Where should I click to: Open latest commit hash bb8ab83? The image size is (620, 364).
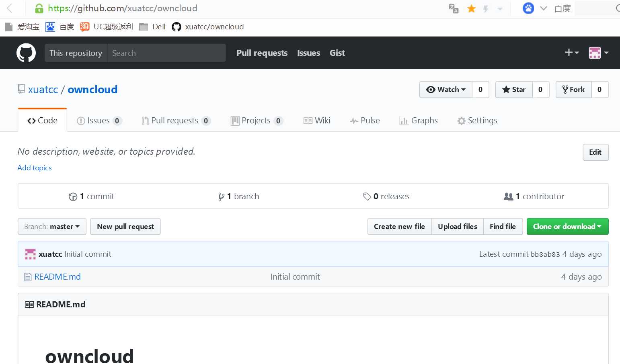545,254
